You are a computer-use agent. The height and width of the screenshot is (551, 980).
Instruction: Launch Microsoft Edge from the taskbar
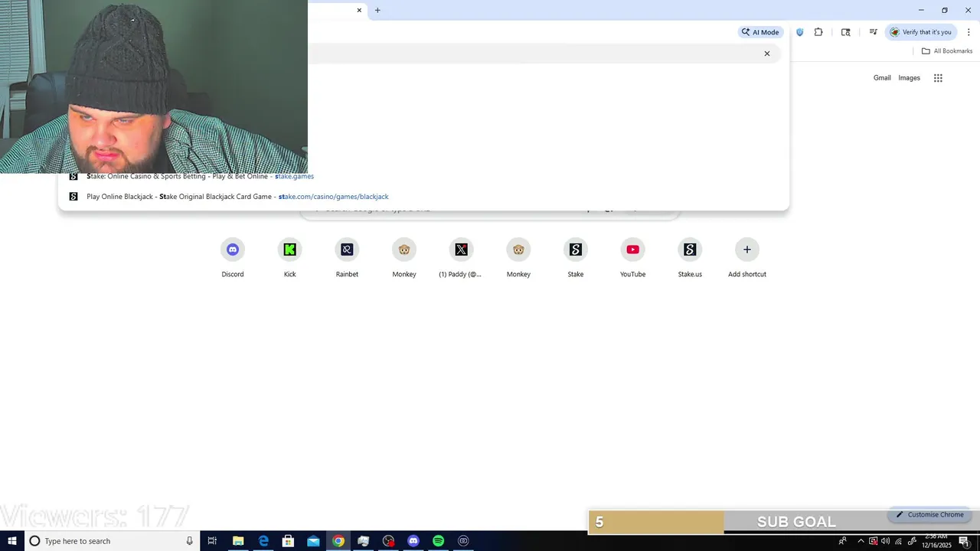[263, 541]
